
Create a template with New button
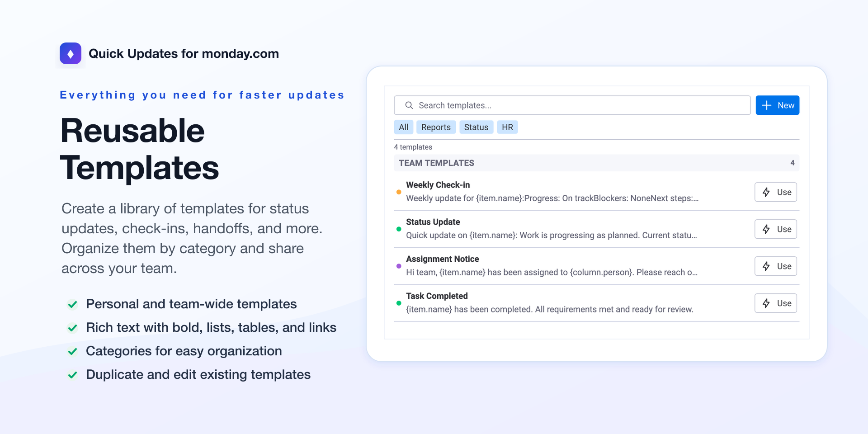[778, 105]
